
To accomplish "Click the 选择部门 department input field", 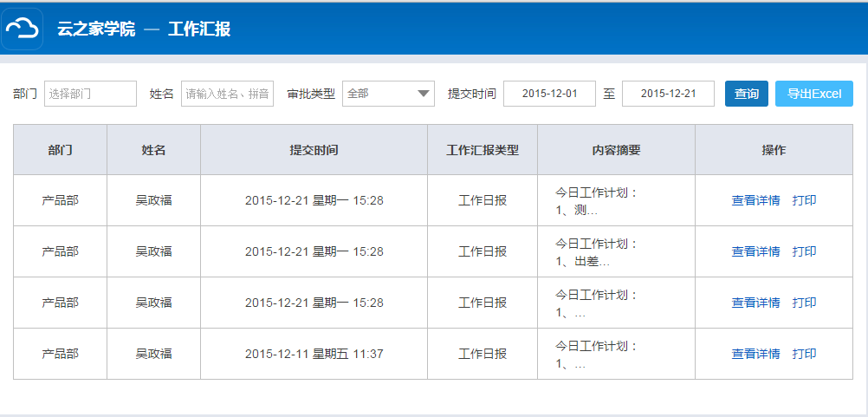I will 90,94.
